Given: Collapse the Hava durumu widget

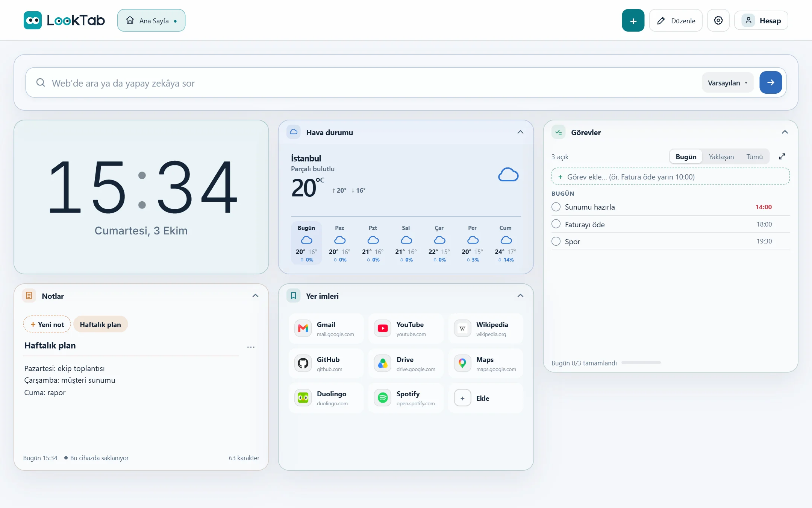Looking at the screenshot, I should coord(520,132).
